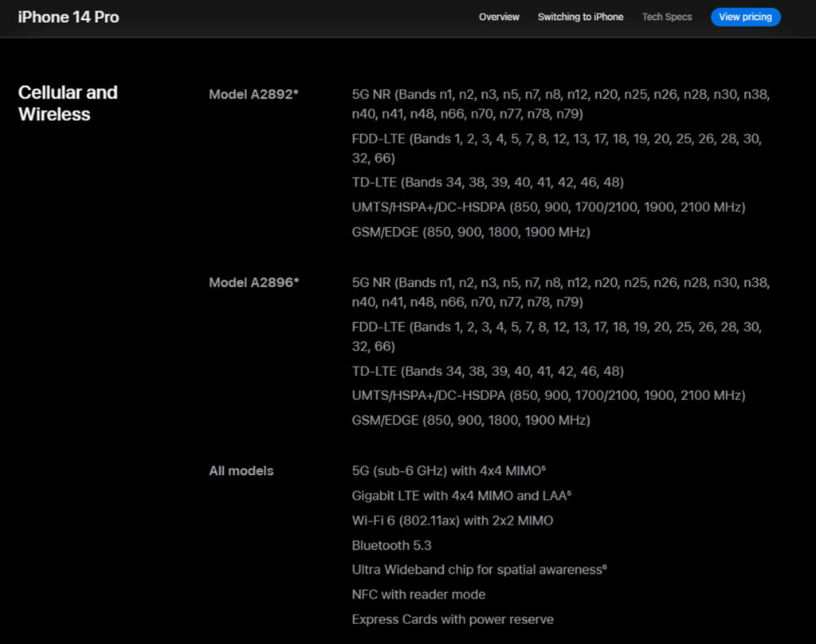Click the 5G (sub-6 GHz) with 4x4 MIMO line
816x644 pixels.
click(x=449, y=471)
